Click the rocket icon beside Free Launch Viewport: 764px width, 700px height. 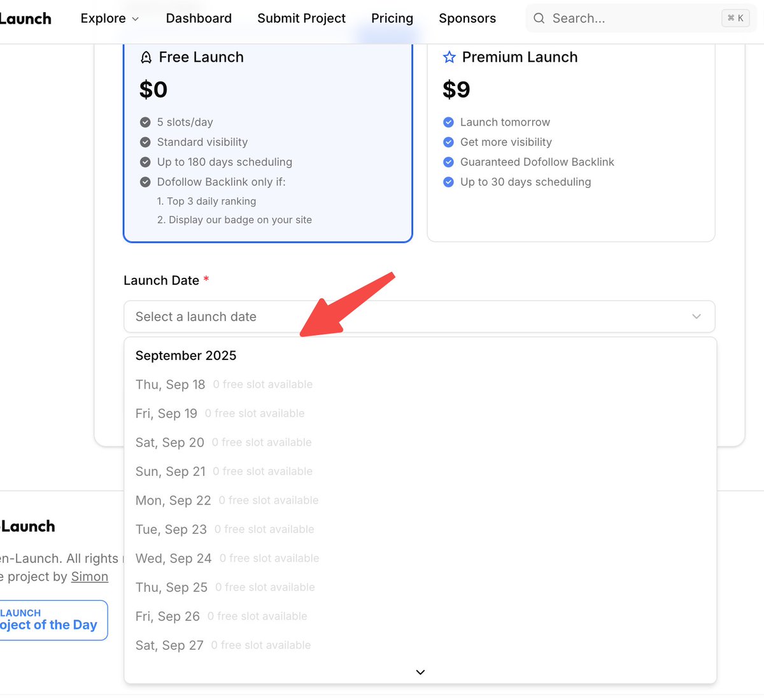146,57
